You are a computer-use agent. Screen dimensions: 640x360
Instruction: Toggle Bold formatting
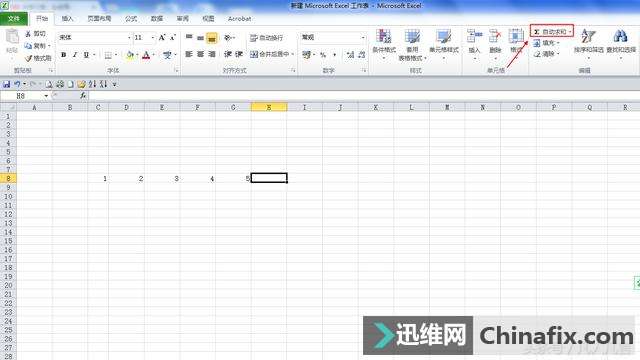pos(63,55)
